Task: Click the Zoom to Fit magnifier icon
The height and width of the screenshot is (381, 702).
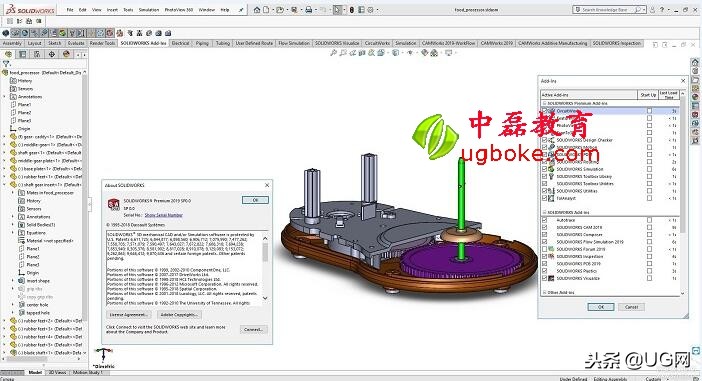Action: pos(333,53)
